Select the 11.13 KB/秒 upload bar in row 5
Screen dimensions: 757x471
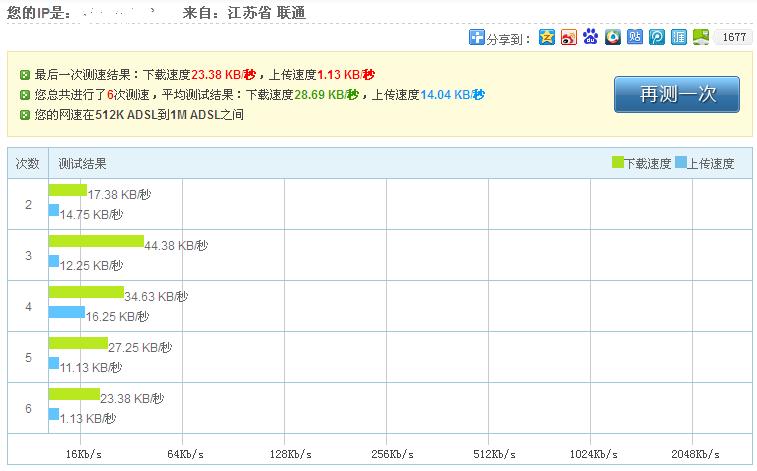pyautogui.click(x=54, y=363)
